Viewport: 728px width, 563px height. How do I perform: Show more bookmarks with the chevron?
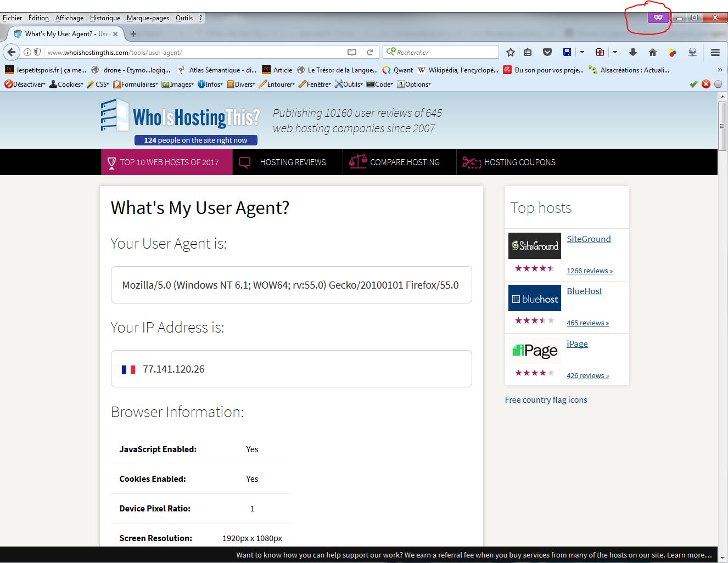coord(720,70)
